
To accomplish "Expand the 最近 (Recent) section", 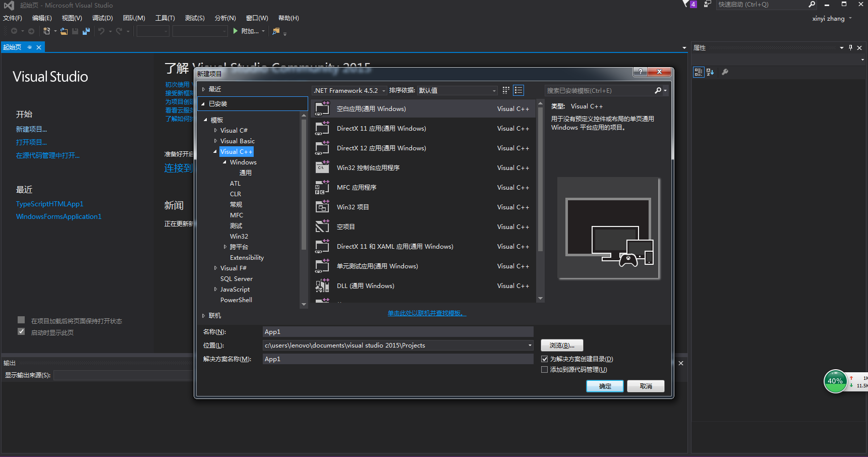I will coord(204,89).
